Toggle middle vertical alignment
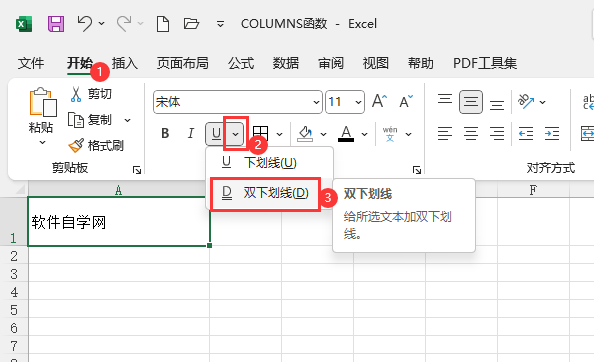Viewport: 594px width, 362px height. (471, 102)
